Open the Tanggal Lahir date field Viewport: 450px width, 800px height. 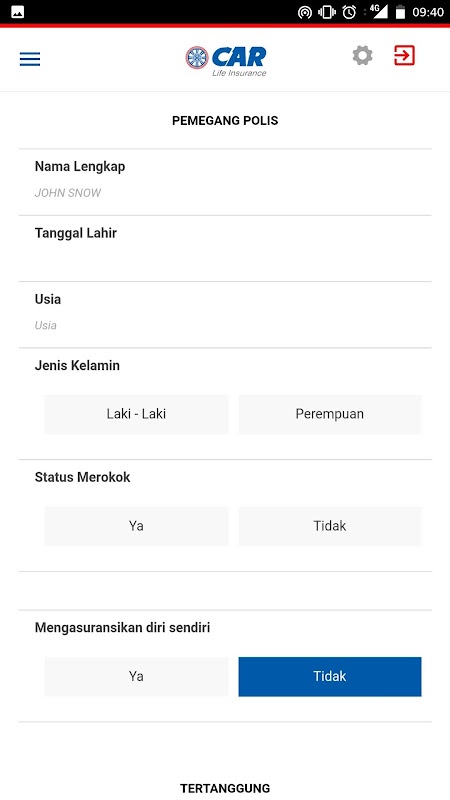[x=225, y=248]
